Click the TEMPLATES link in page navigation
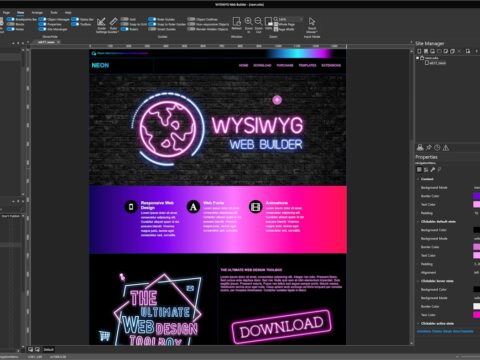 click(x=307, y=65)
